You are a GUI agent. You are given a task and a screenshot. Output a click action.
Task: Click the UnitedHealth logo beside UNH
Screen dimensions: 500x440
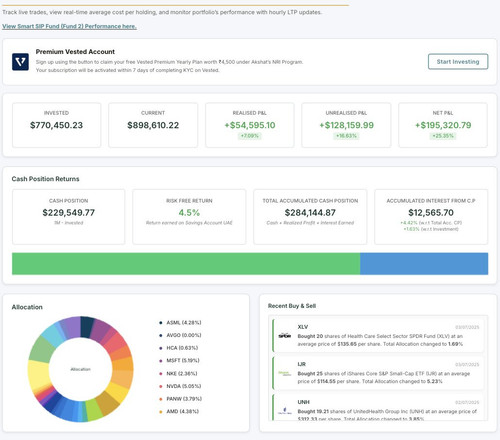tap(285, 411)
